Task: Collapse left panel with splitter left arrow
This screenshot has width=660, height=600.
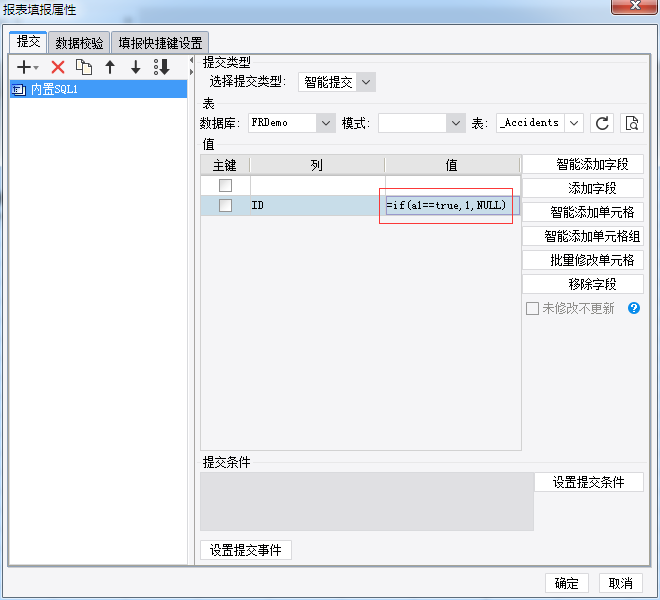Action: pos(191,60)
